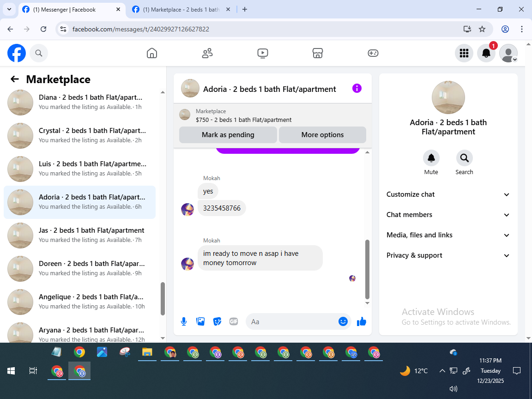This screenshot has width=532, height=399.
Task: Open the emoji picker smiley icon
Action: pyautogui.click(x=343, y=321)
